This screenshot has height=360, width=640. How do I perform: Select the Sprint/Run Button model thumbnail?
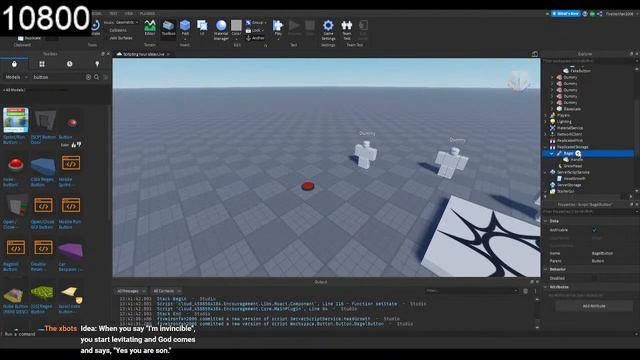pyautogui.click(x=16, y=120)
